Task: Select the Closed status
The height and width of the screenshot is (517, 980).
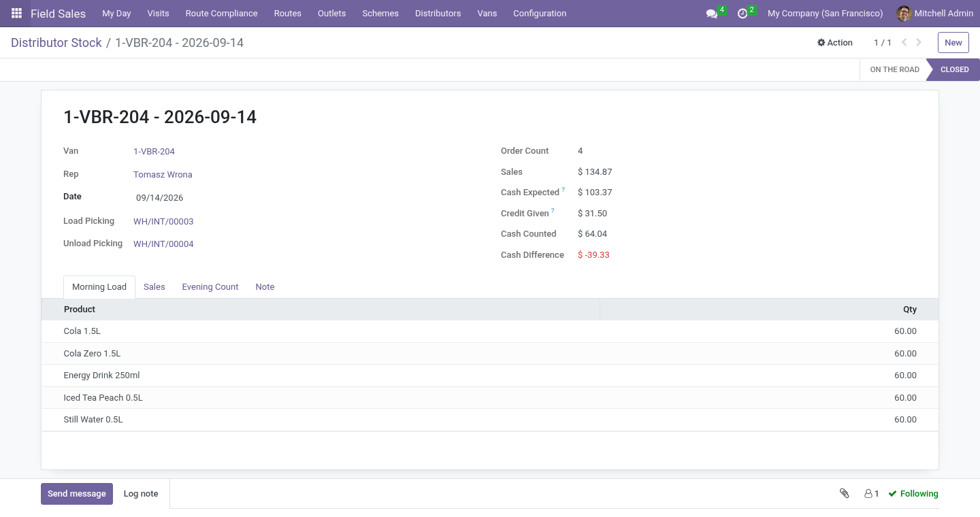Action: pyautogui.click(x=954, y=69)
